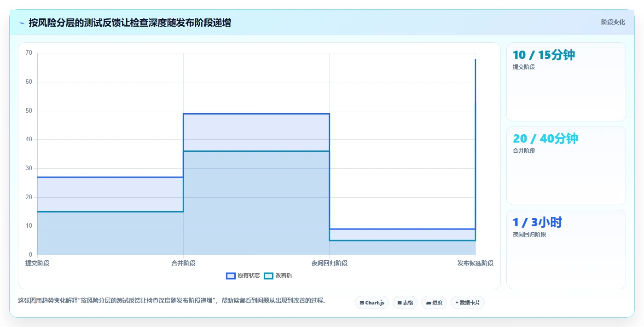Select the 表格 tag pill
This screenshot has height=327, width=644.
point(405,303)
